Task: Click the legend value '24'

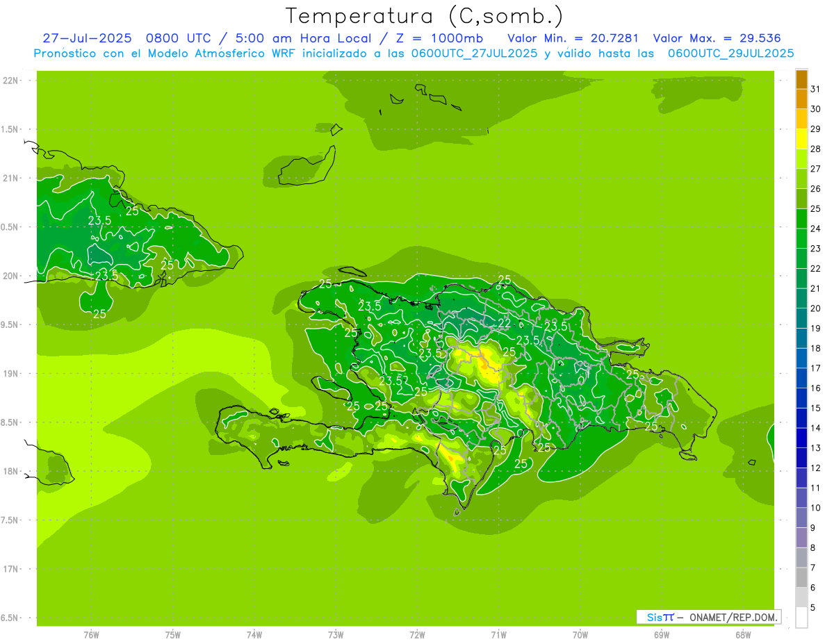Action: click(x=815, y=229)
